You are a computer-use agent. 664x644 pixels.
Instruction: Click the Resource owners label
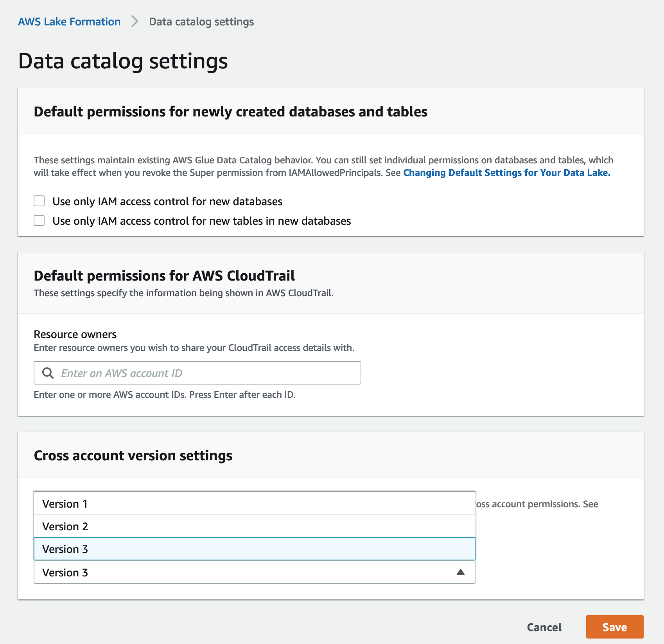75,335
